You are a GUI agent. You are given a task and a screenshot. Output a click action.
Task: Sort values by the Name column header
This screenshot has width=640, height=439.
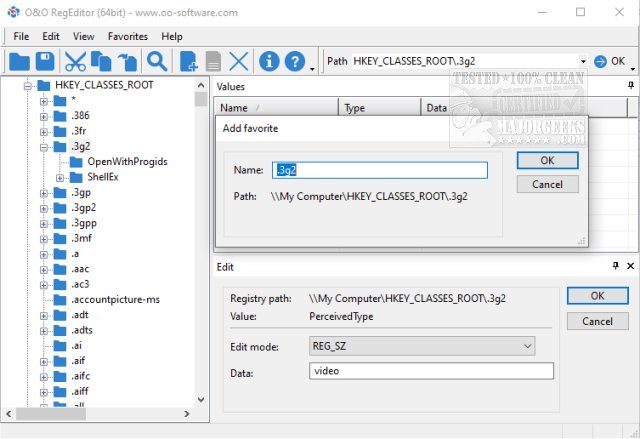tap(276, 108)
